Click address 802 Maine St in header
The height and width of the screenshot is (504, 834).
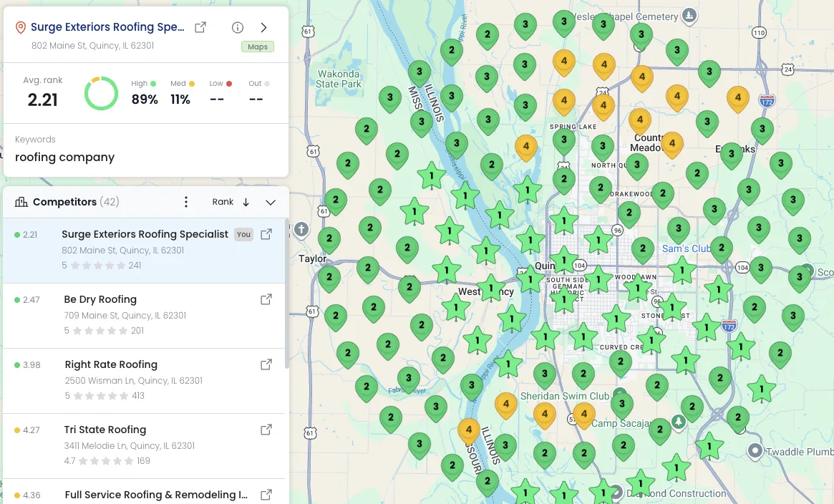92,46
